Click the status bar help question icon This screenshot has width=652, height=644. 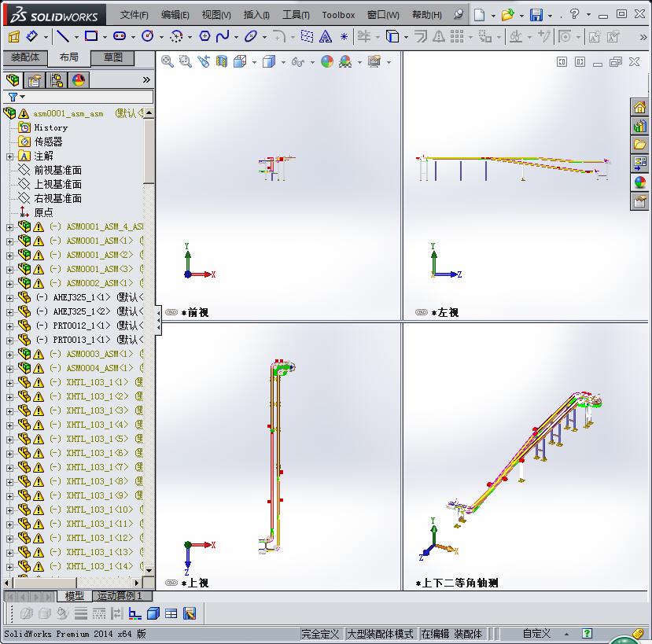coord(587,634)
